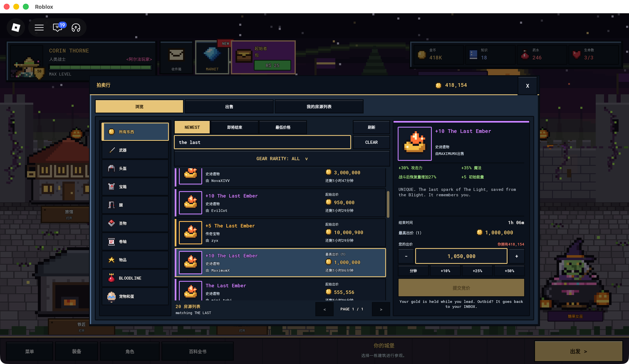Viewport: 629px width, 364px height.
Task: Raise bid by +25%
Action: (x=477, y=271)
